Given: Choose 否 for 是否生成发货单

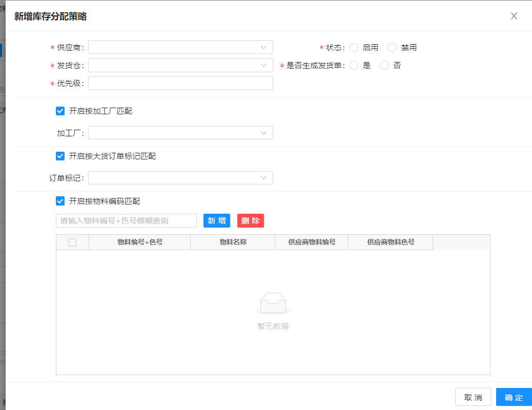Looking at the screenshot, I should tap(384, 66).
